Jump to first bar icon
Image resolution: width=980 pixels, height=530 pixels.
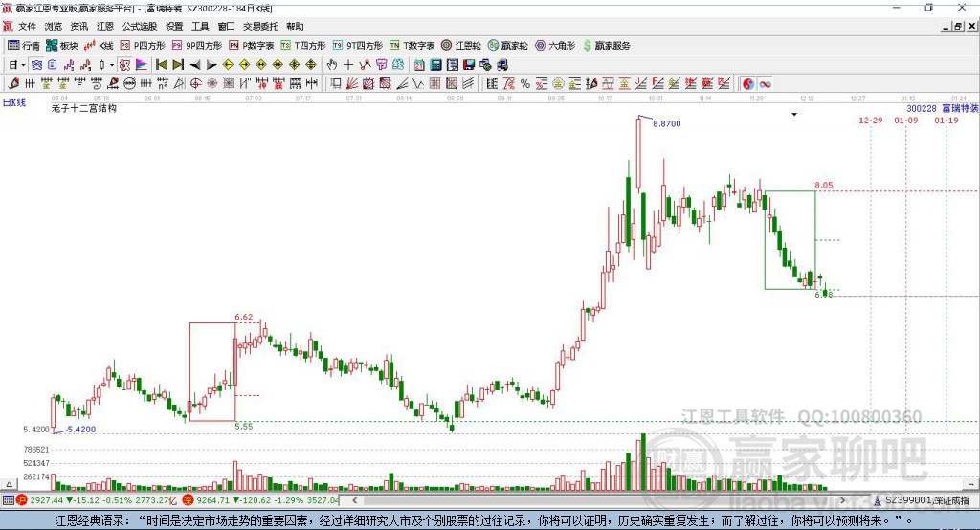(x=162, y=65)
